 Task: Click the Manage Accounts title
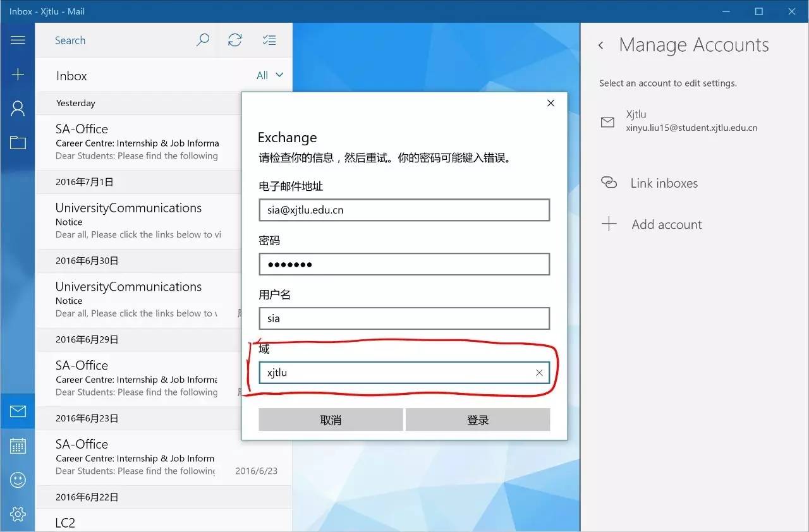694,45
